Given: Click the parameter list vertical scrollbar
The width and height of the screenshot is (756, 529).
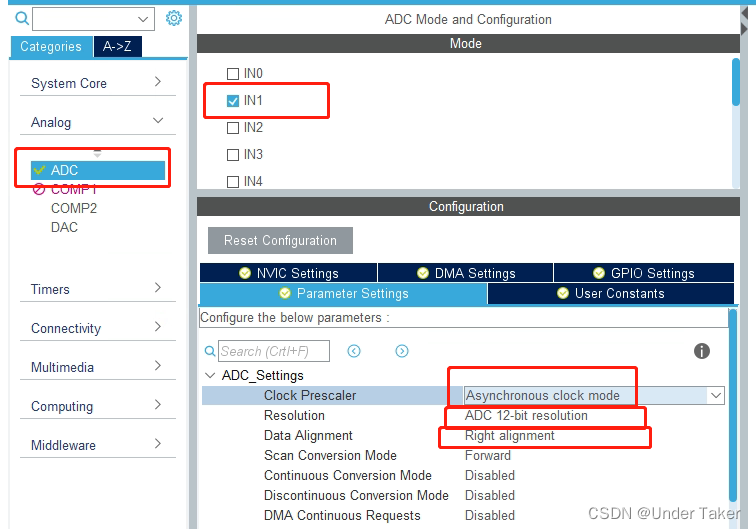Looking at the screenshot, I should tap(733, 405).
